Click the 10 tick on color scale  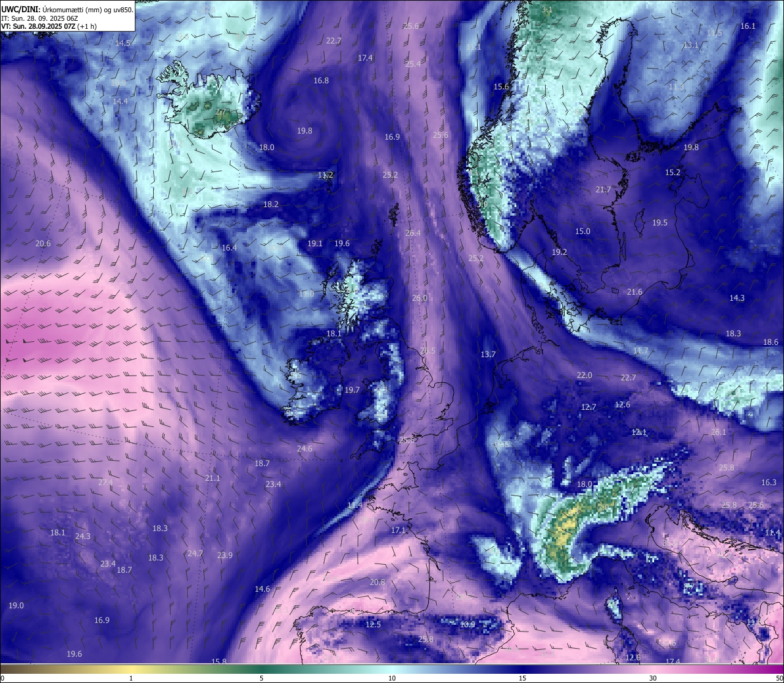pyautogui.click(x=392, y=677)
